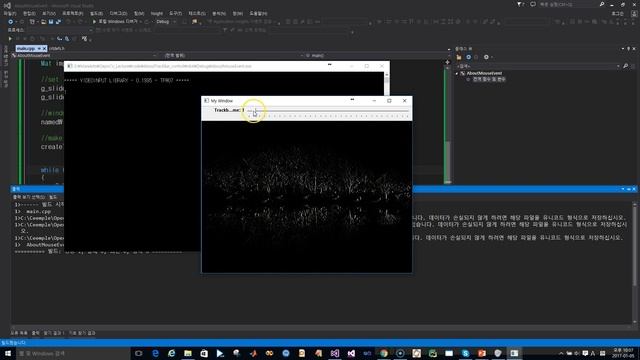Open the Output window position dropdown arrow
The image size is (640, 360).
click(623, 189)
